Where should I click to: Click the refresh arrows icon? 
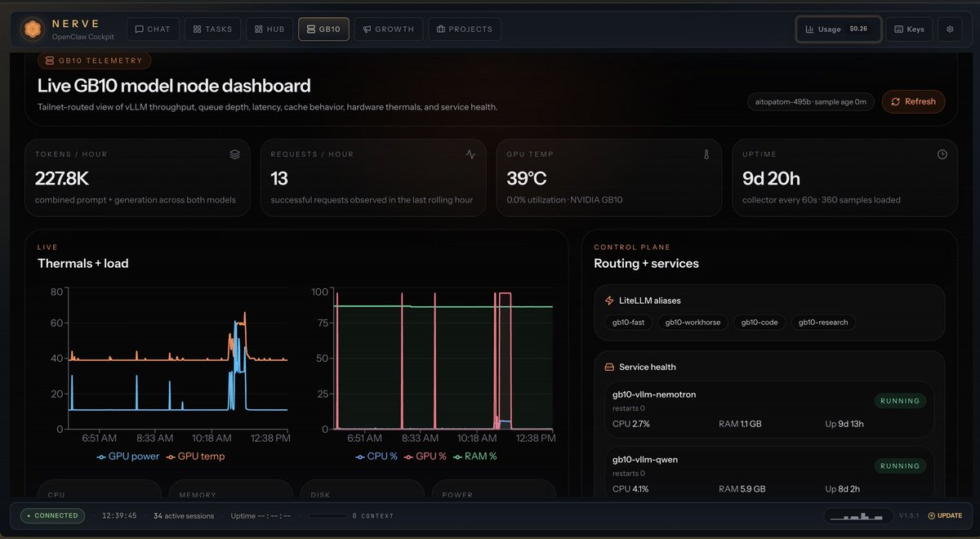click(x=896, y=101)
